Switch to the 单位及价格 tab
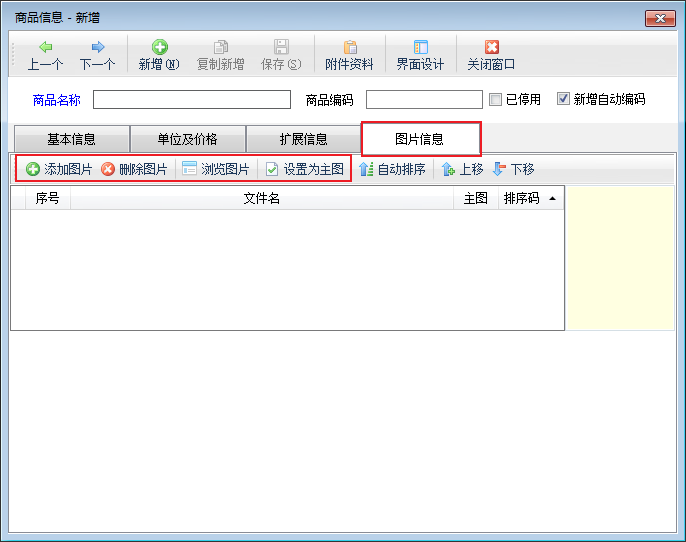 point(187,139)
